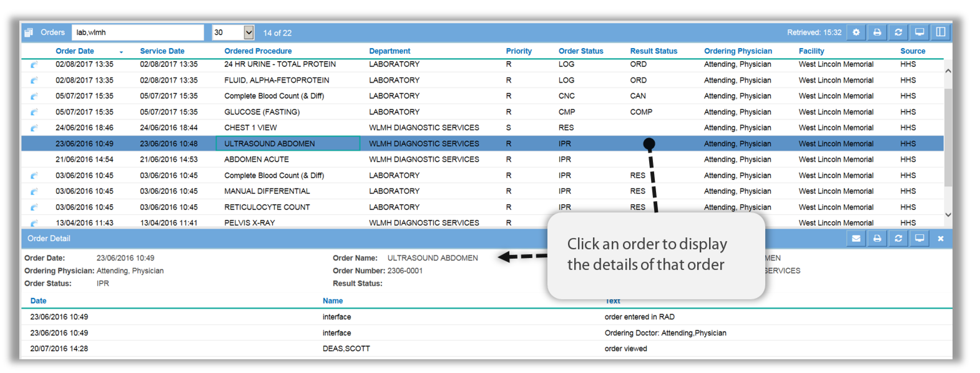Image resolution: width=980 pixels, height=373 pixels.
Task: Toggle the split column layout icon
Action: (x=940, y=32)
